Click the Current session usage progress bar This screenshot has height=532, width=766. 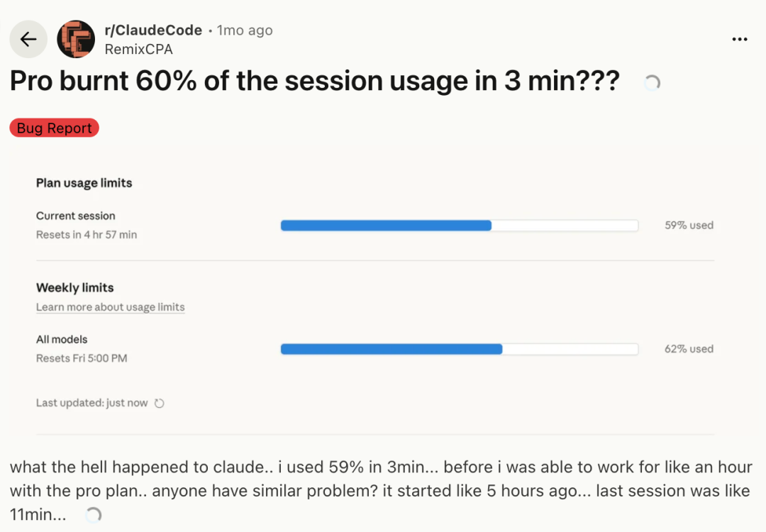pyautogui.click(x=459, y=225)
